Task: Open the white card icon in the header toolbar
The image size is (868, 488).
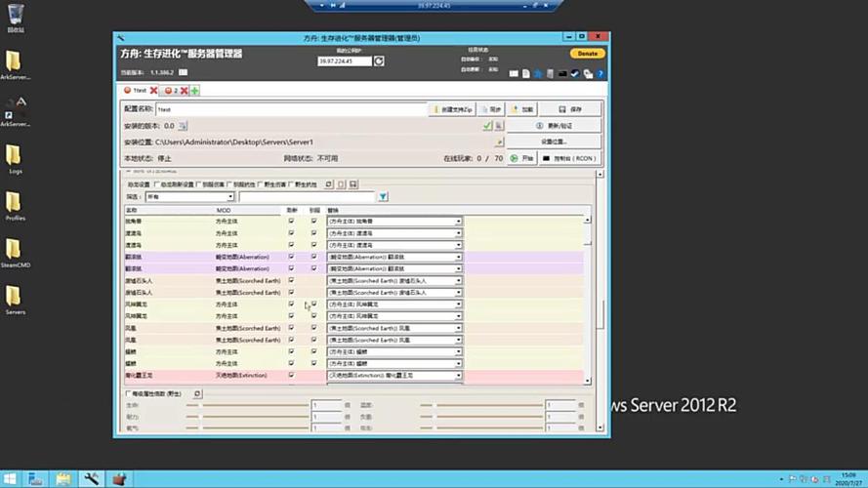Action: tap(514, 73)
